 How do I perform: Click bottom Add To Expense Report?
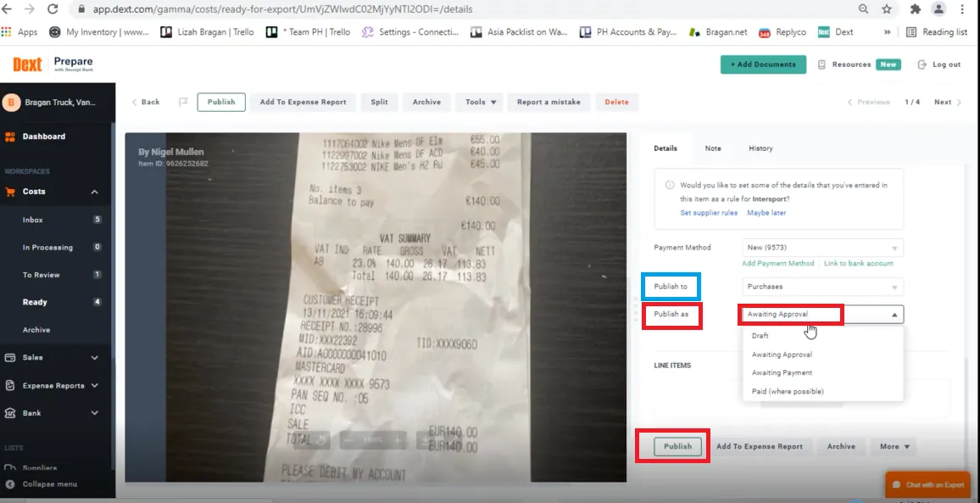click(760, 446)
